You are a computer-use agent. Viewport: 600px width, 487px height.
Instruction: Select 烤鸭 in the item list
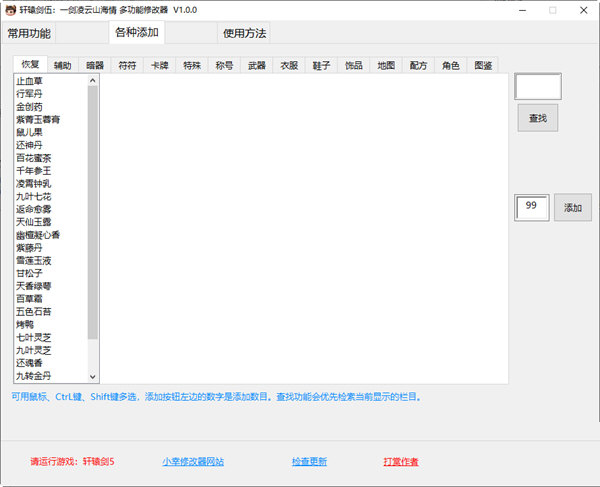(x=25, y=324)
